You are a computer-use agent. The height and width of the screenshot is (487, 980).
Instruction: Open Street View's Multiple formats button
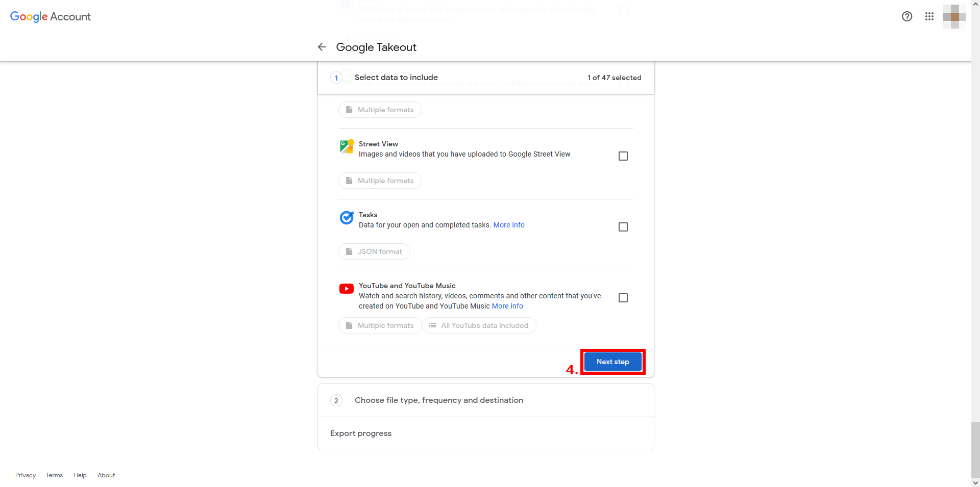click(x=380, y=181)
